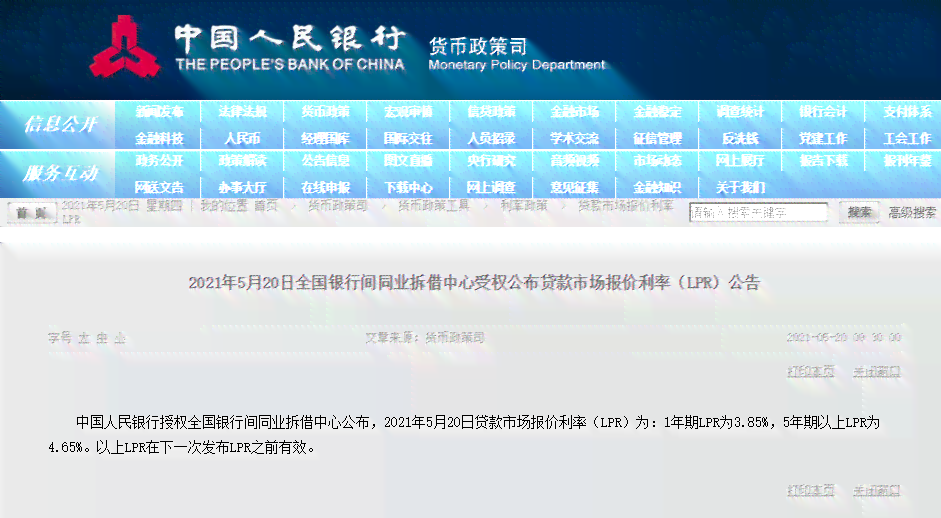Screen dimensions: 941x518
Task: Open the 信贷政策 menu item
Action: click(492, 112)
